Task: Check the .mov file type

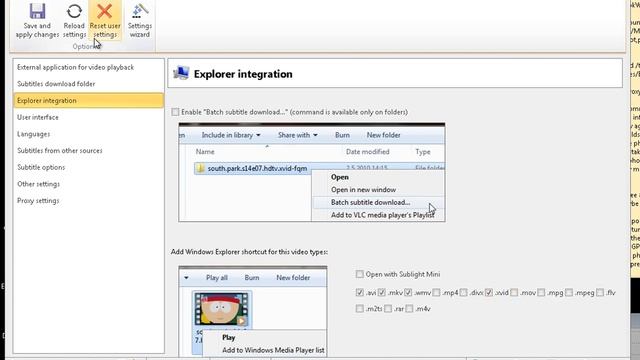Action: (514, 293)
